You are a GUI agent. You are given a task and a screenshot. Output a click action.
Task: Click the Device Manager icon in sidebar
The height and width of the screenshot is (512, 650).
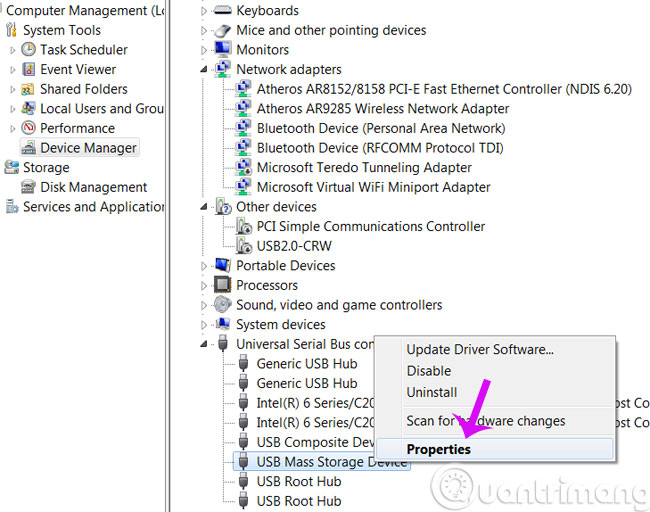29,148
